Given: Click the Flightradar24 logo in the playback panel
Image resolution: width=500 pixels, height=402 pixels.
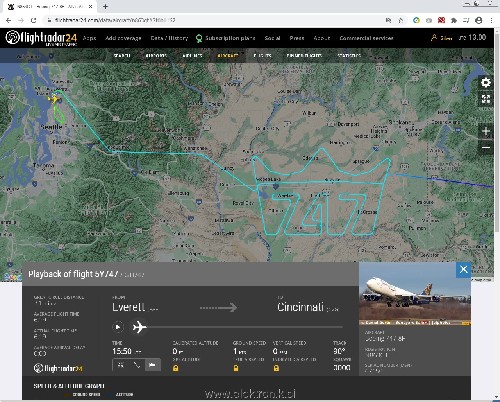Looking at the screenshot, I should click(x=58, y=368).
